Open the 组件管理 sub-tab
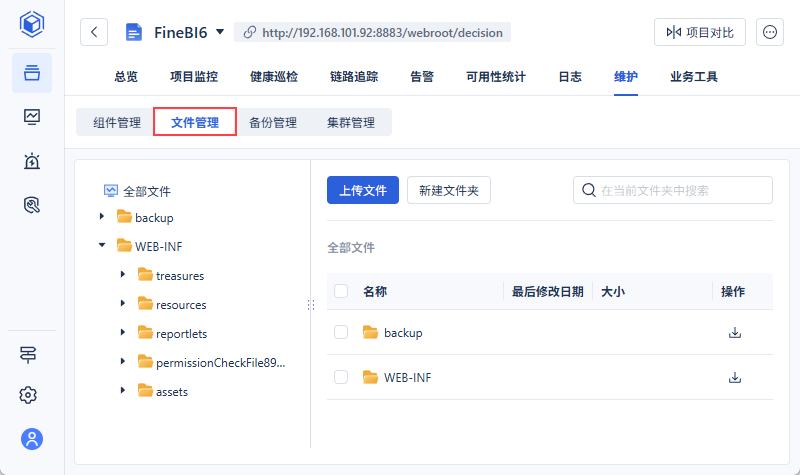 [x=117, y=122]
